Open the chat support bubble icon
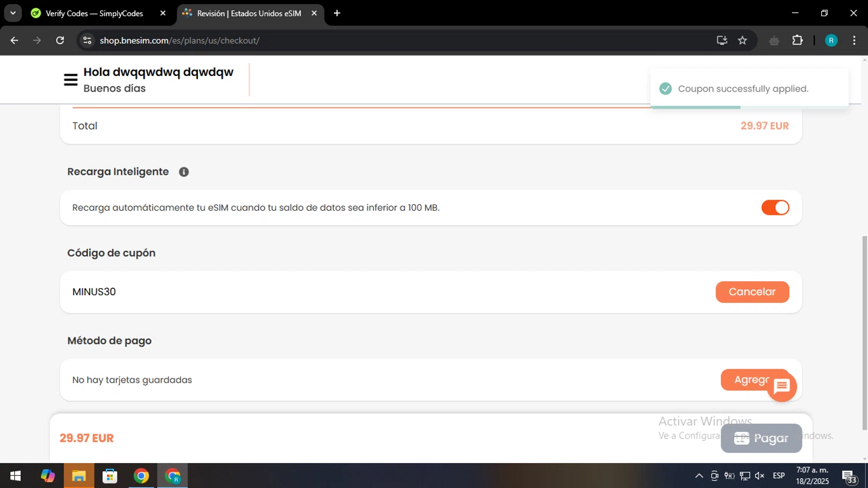The width and height of the screenshot is (868, 488). tap(782, 387)
